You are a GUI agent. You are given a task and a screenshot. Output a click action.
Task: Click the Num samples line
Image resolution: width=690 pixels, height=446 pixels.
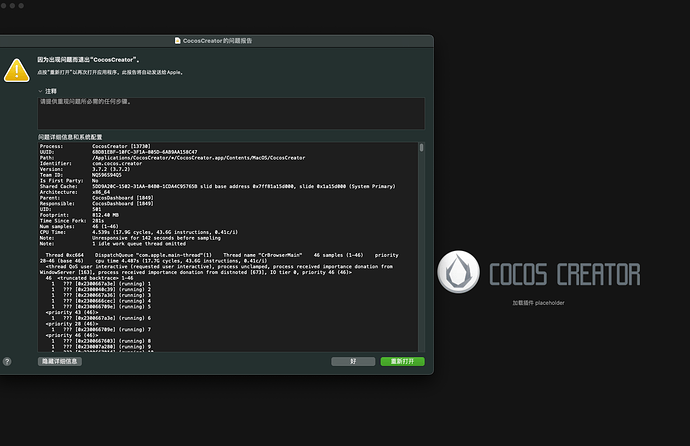pos(79,226)
